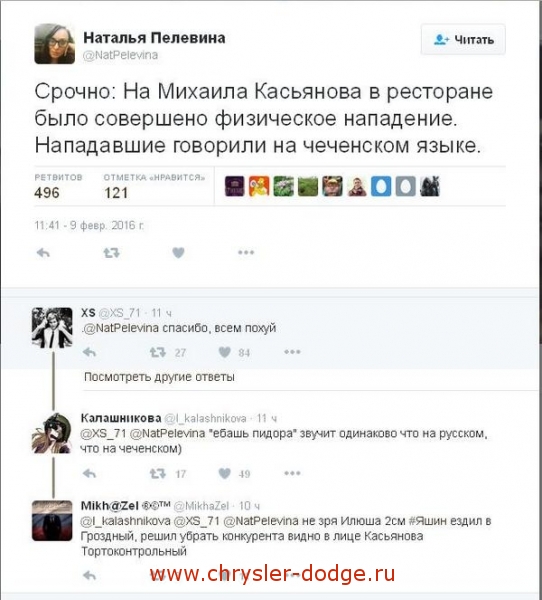Image resolution: width=542 pixels, height=600 pixels.
Task: Retweet Калашникова's reply with 17 retweets
Action: (x=157, y=474)
